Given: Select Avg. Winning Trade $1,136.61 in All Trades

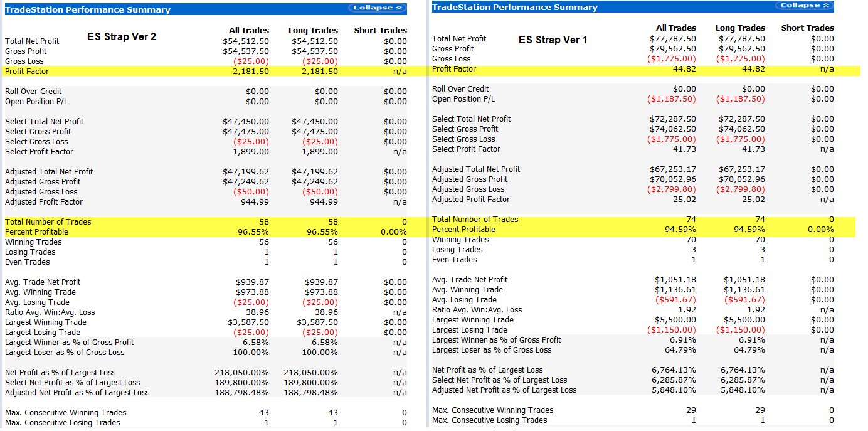Looking at the screenshot, I should point(675,289).
